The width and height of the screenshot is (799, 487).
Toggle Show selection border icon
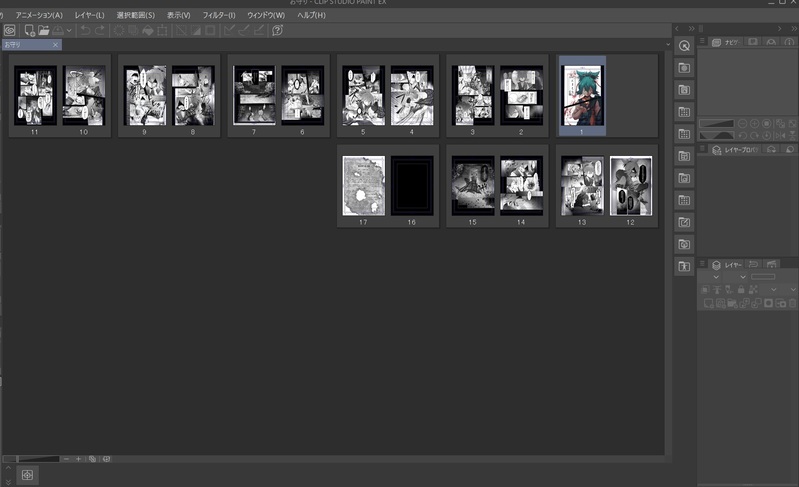click(x=210, y=31)
